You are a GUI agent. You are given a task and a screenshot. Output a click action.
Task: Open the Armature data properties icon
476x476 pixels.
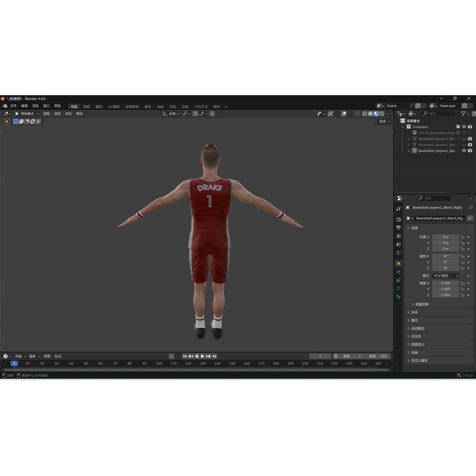pyautogui.click(x=398, y=288)
